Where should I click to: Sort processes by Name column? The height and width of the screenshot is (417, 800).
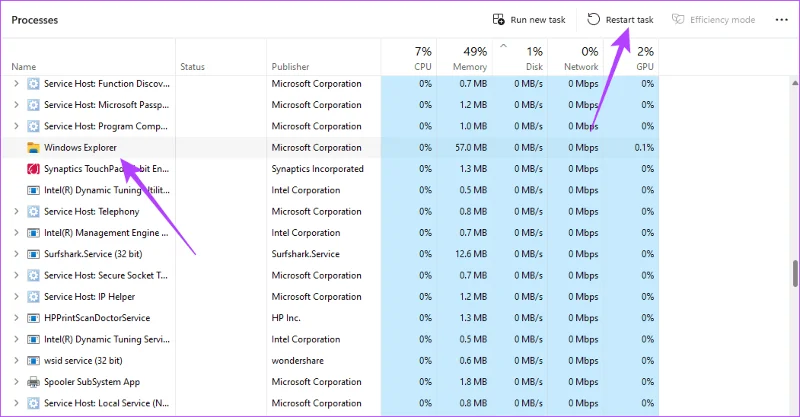[x=23, y=67]
